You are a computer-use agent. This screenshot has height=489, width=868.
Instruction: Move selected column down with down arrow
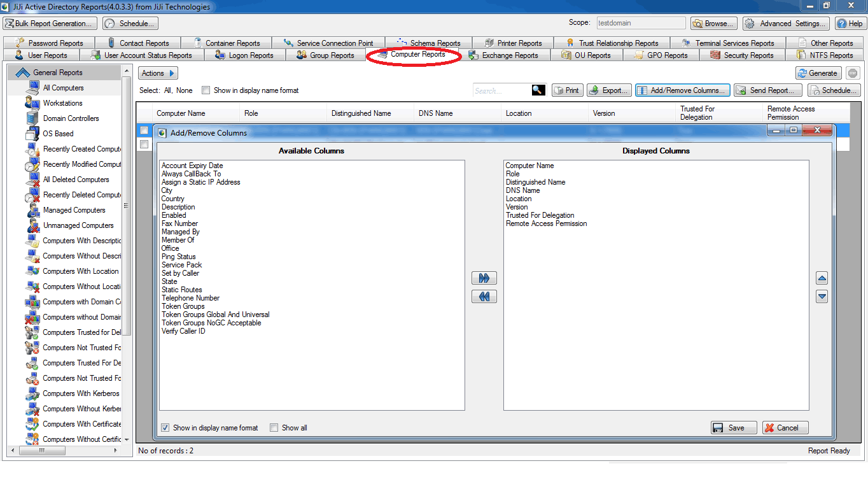(x=822, y=297)
